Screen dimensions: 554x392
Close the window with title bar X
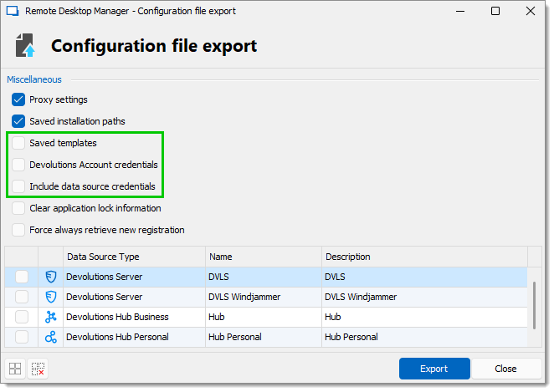(531, 12)
